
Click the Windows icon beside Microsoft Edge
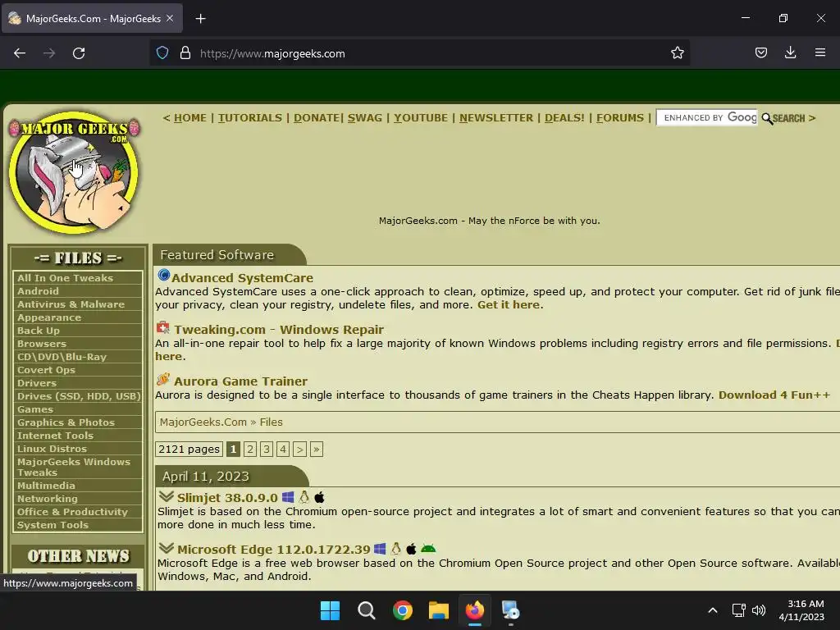(x=380, y=549)
